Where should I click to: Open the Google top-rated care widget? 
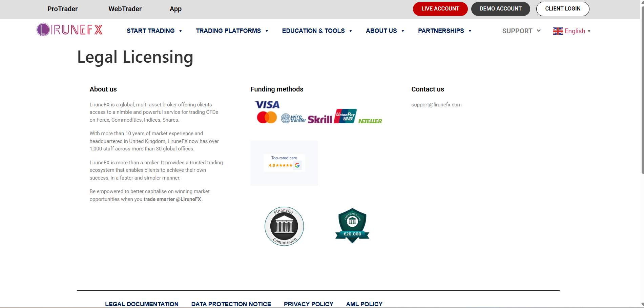click(284, 163)
